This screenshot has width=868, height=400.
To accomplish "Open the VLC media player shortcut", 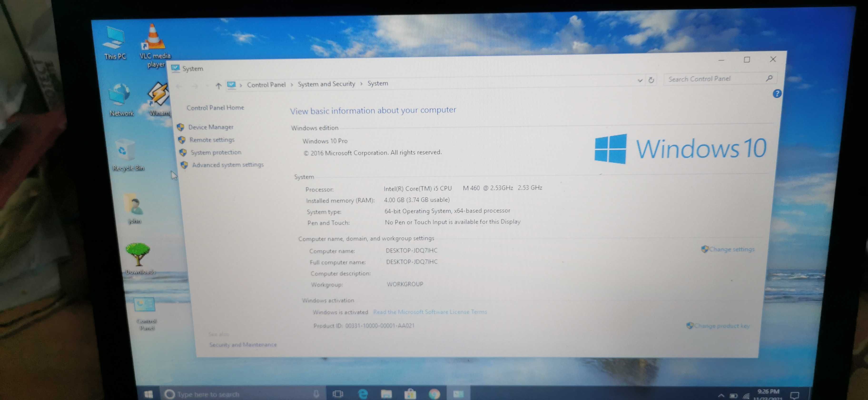I will (155, 45).
